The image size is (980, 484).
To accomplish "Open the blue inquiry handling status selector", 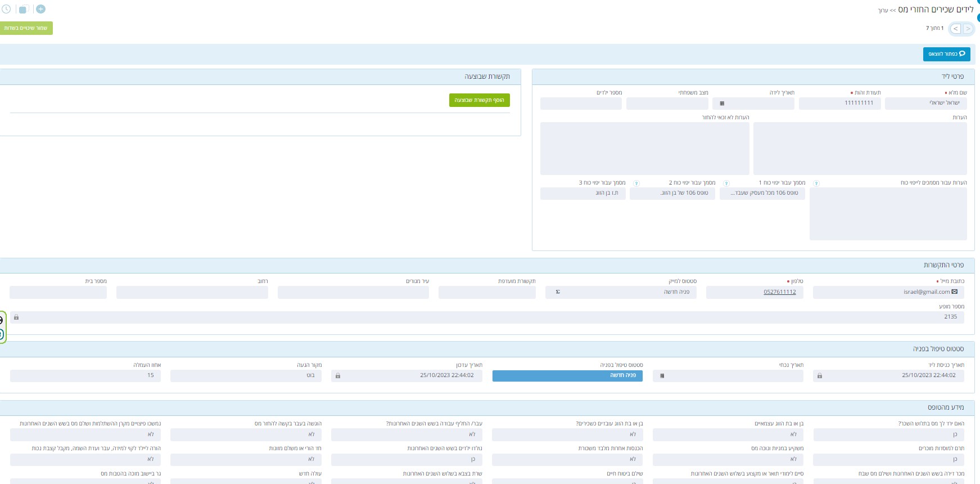I will pos(567,376).
